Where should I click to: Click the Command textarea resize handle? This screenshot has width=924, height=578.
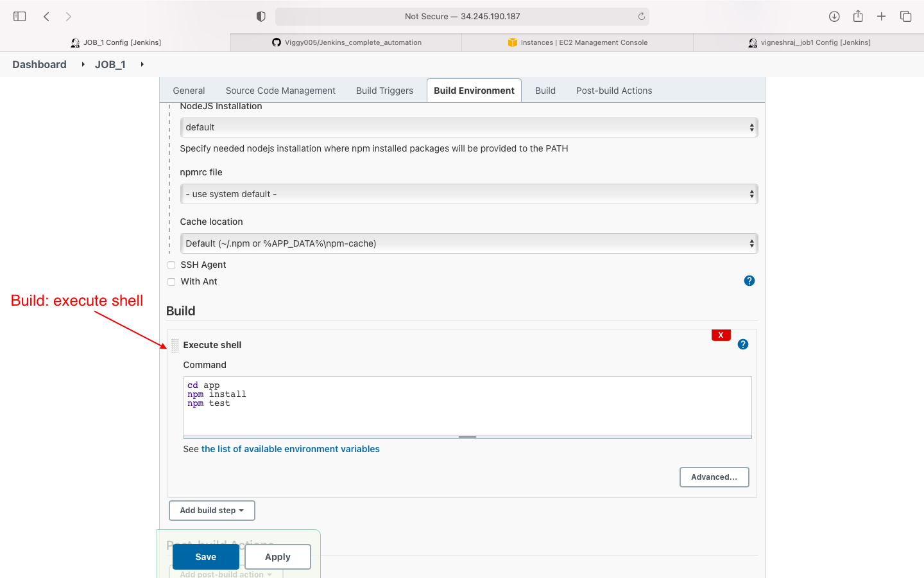click(467, 437)
